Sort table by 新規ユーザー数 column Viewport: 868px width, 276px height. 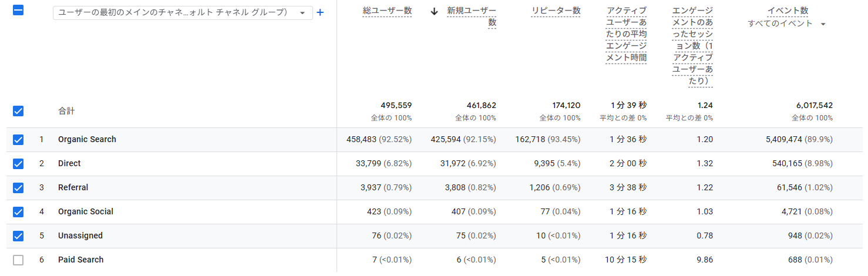coord(471,11)
